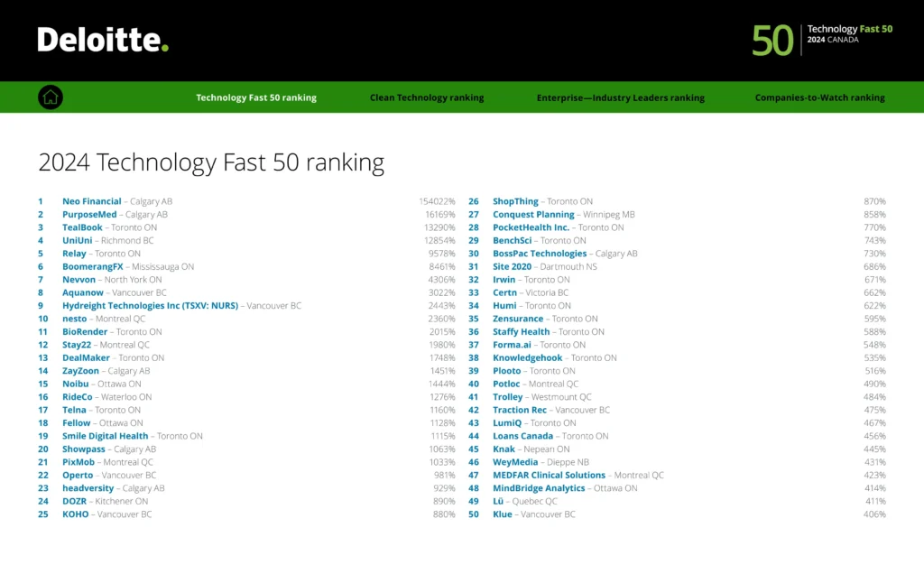The image size is (924, 565).
Task: Click the Plooto link
Action: (x=507, y=371)
